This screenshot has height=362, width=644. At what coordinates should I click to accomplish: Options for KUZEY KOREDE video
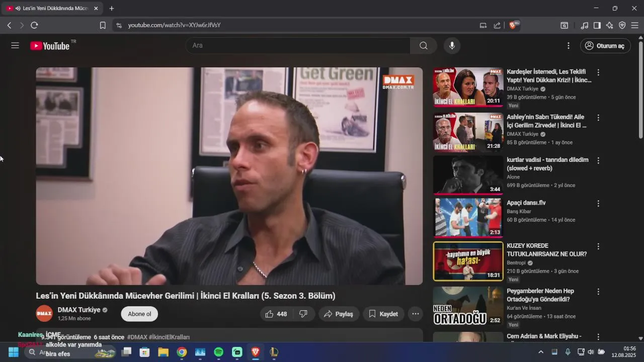(598, 246)
